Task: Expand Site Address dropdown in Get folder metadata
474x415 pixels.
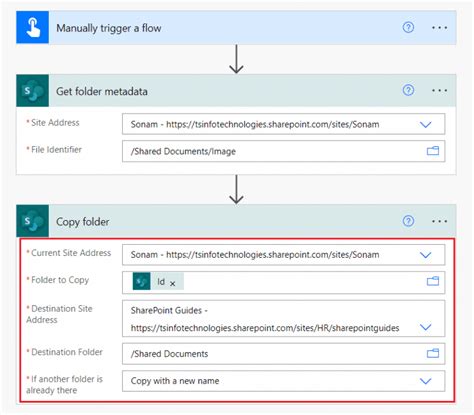Action: pyautogui.click(x=426, y=125)
